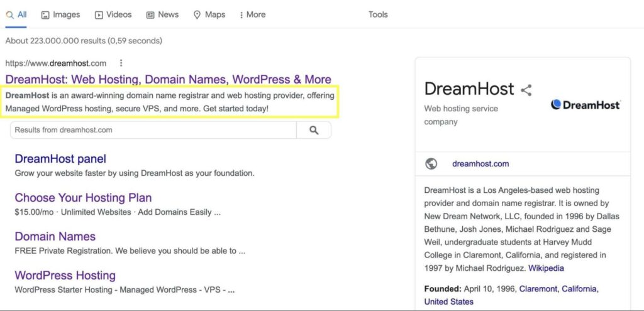Switch to the Images tab

[60, 15]
